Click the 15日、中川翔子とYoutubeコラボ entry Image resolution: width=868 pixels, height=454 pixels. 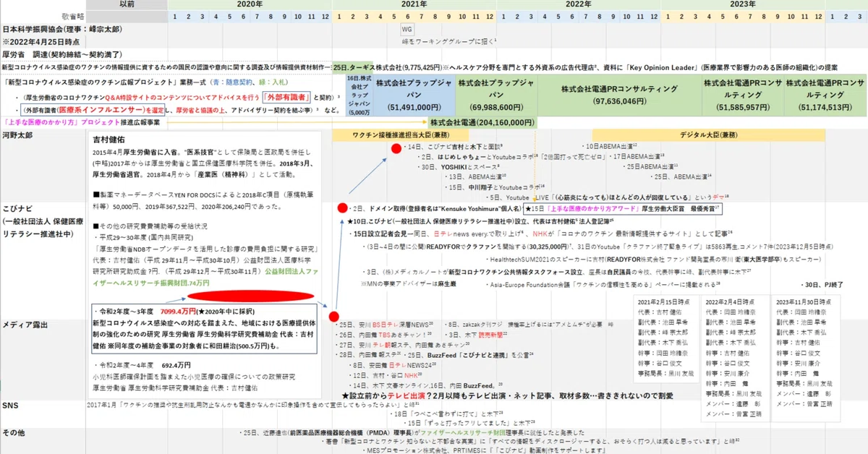(x=495, y=187)
